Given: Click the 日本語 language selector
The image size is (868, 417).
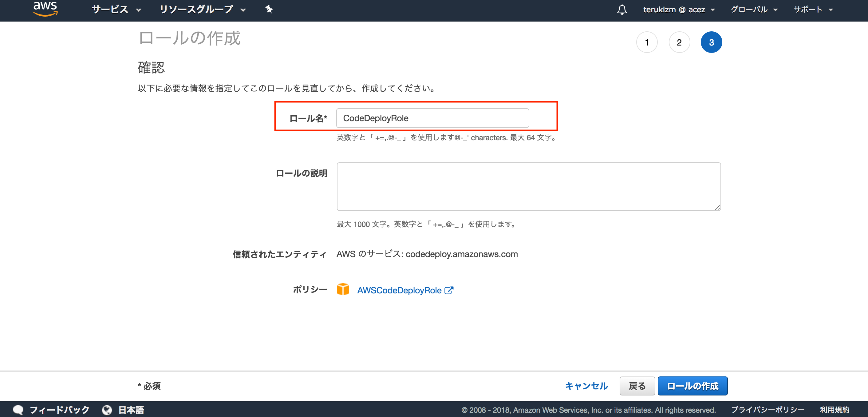Looking at the screenshot, I should [131, 410].
